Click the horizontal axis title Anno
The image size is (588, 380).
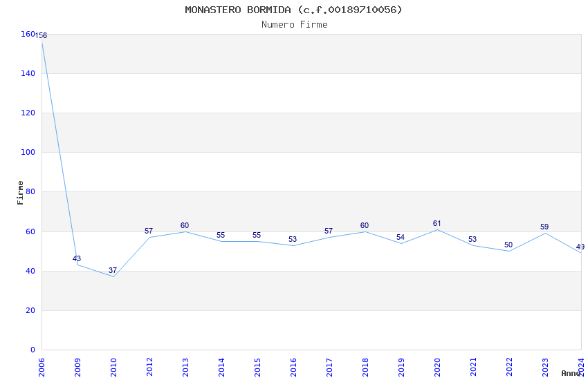pos(571,373)
